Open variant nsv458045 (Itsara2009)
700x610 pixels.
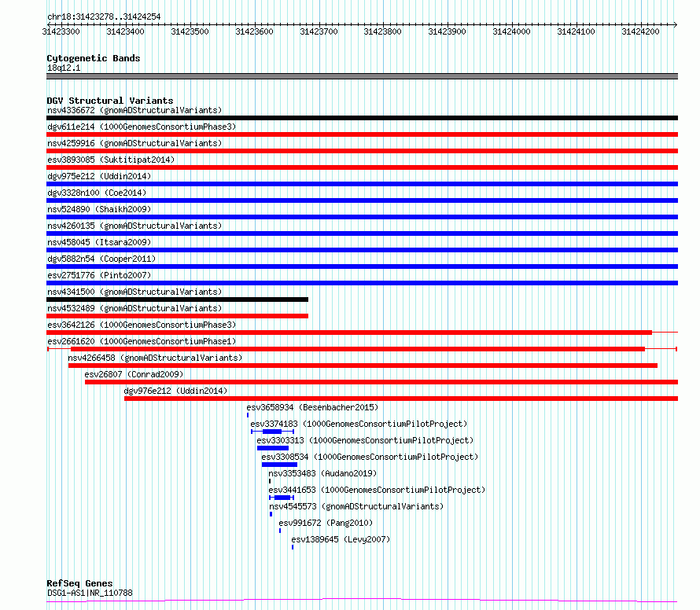[x=99, y=242]
